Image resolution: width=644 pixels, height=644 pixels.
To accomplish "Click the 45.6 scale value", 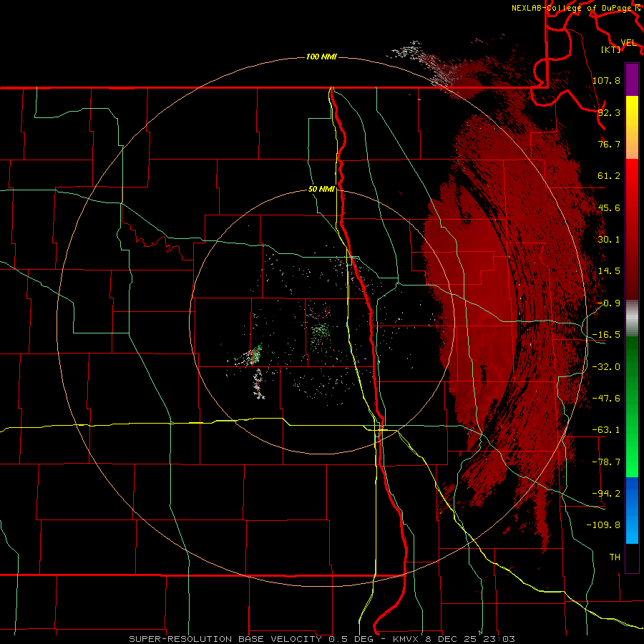I will point(609,208).
